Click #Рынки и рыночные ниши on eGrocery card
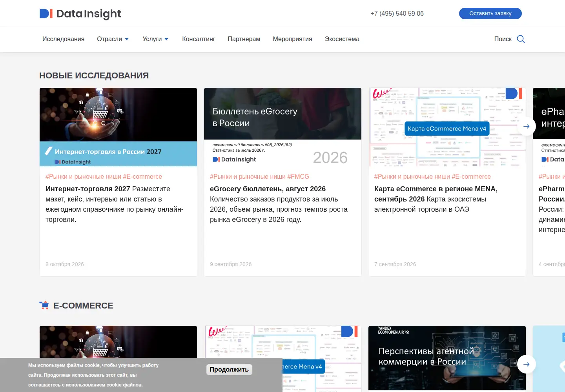This screenshot has height=392, width=565. (248, 177)
